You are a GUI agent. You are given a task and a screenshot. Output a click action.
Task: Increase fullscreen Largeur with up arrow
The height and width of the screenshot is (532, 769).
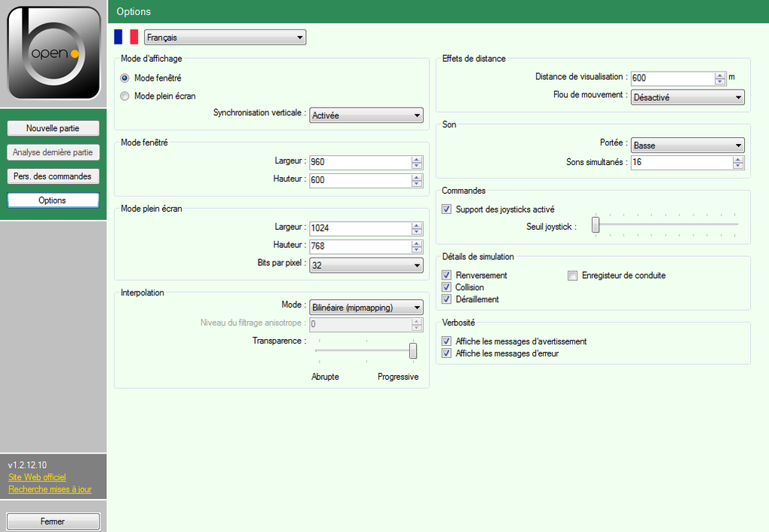417,225
